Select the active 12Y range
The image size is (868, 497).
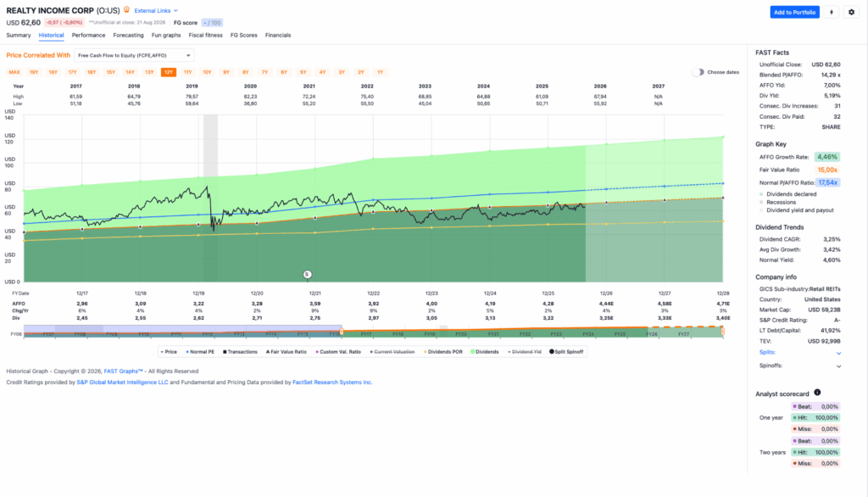169,72
